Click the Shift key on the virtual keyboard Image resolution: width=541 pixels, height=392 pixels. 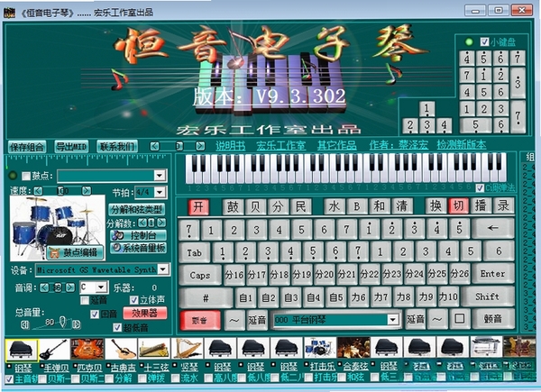(487, 296)
